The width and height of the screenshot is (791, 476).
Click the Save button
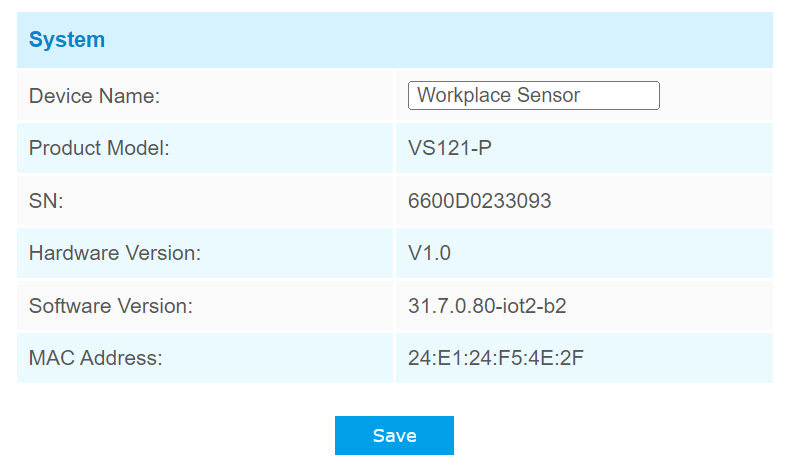point(394,436)
